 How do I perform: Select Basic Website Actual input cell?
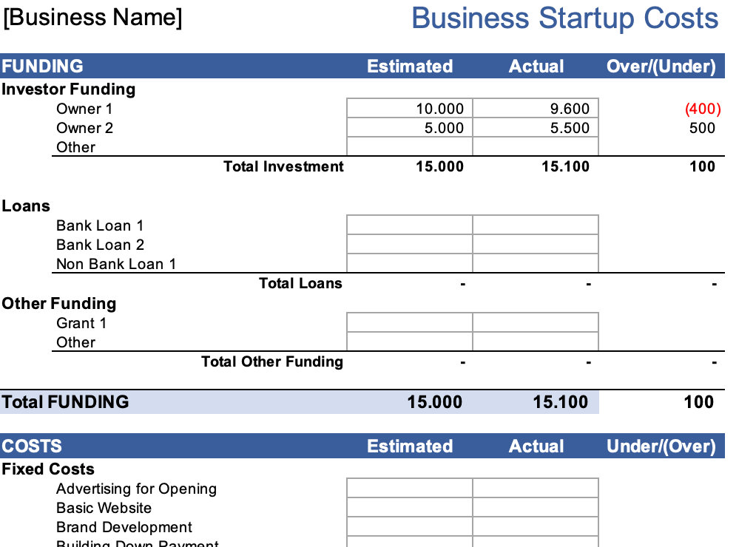click(535, 508)
